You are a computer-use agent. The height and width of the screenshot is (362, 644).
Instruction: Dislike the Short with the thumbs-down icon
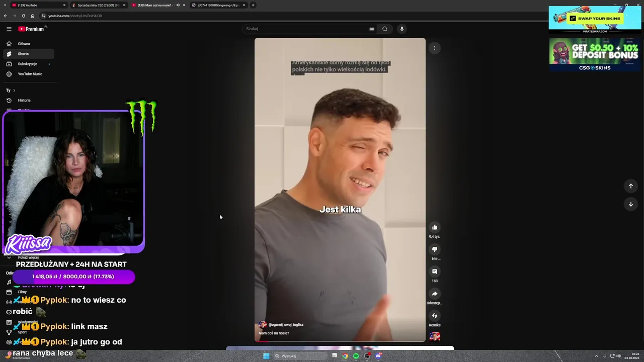click(435, 249)
